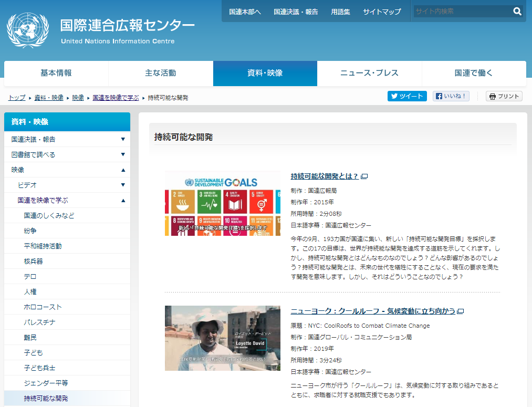Select 紛争 in the sidebar
Viewport: 532px width, 407px height.
click(x=67, y=231)
